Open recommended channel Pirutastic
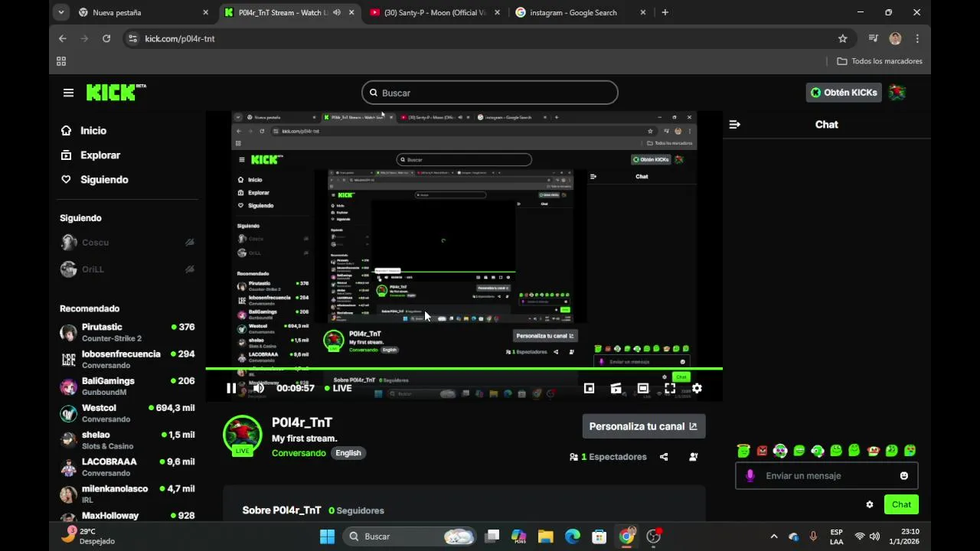The width and height of the screenshot is (980, 551). 127,332
